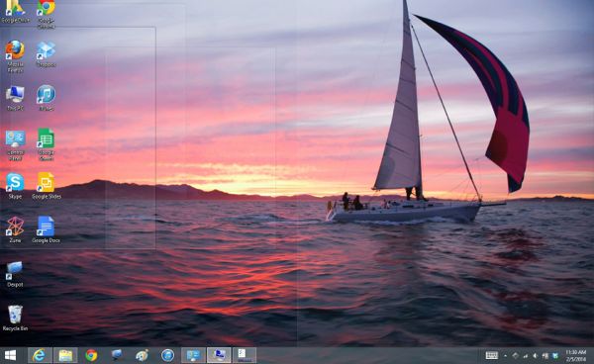
Task: Launch Google Chrome from the taskbar
Action: (x=91, y=355)
